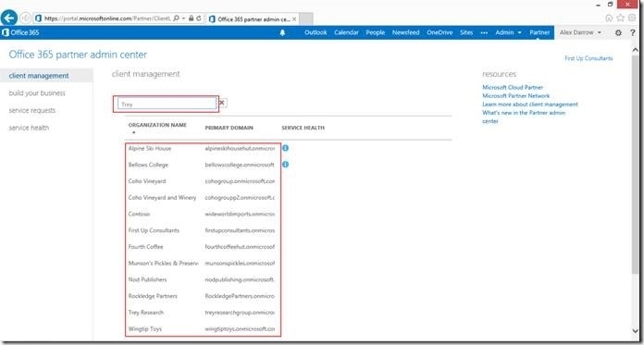
Task: Click the treyresearchgroup domain cell
Action: tap(240, 313)
